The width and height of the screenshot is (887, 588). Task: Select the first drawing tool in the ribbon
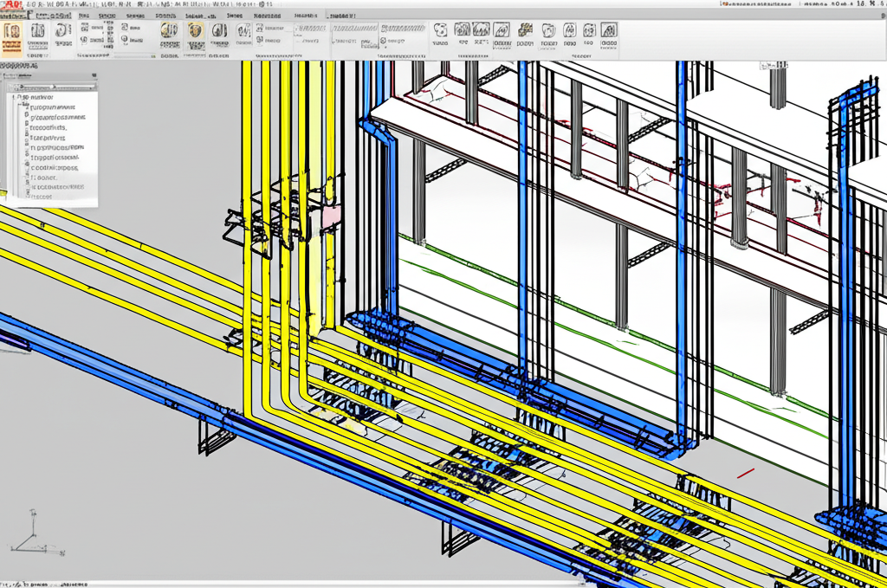[11, 31]
